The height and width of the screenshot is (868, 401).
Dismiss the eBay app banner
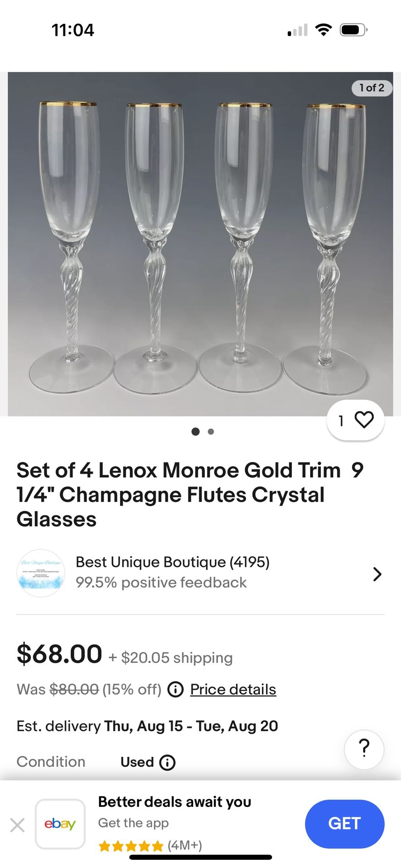[x=17, y=825]
